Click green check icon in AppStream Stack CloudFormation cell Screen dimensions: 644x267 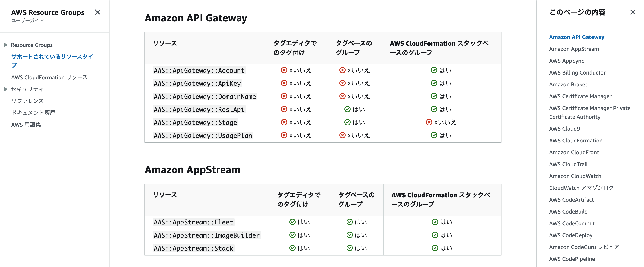(x=435, y=248)
